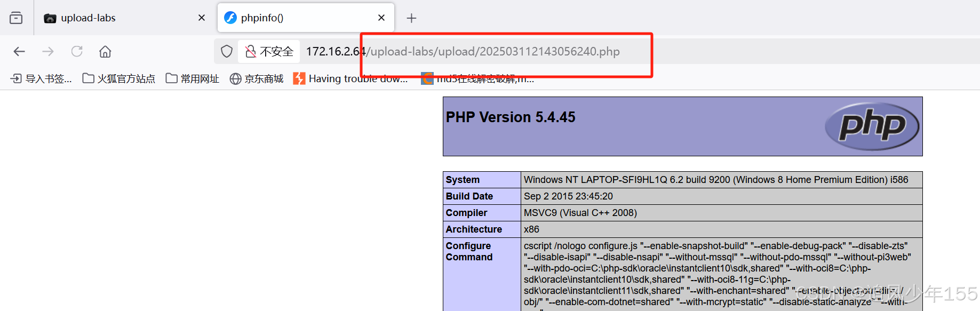Click the 不安全 connection warning badge
The width and height of the screenshot is (980, 311).
(269, 51)
